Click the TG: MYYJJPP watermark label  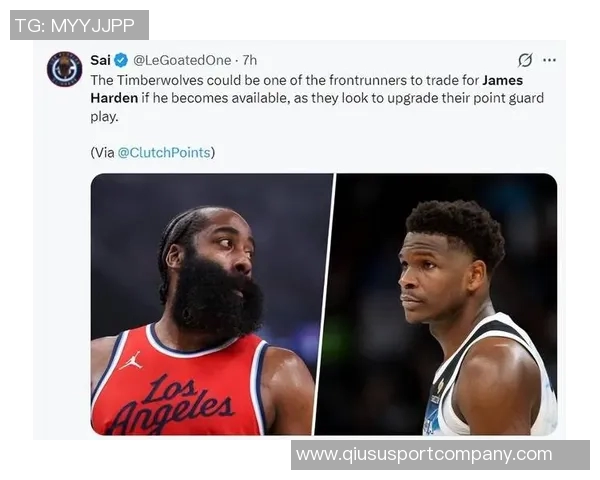tap(79, 25)
